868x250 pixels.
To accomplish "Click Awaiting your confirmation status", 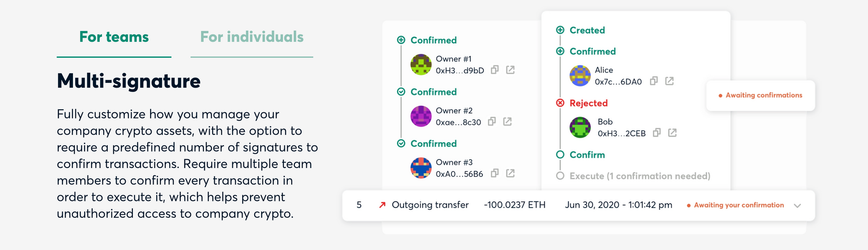I will click(x=736, y=205).
